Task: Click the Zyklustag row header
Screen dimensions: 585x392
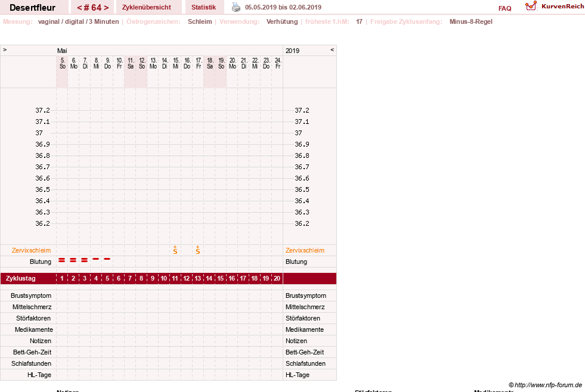Action: click(20, 278)
